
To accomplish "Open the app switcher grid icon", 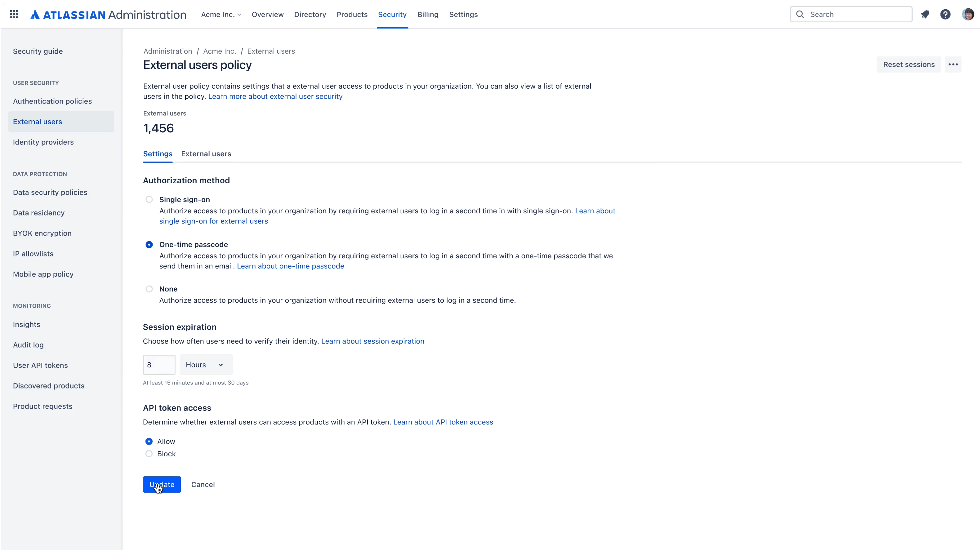I will point(14,15).
